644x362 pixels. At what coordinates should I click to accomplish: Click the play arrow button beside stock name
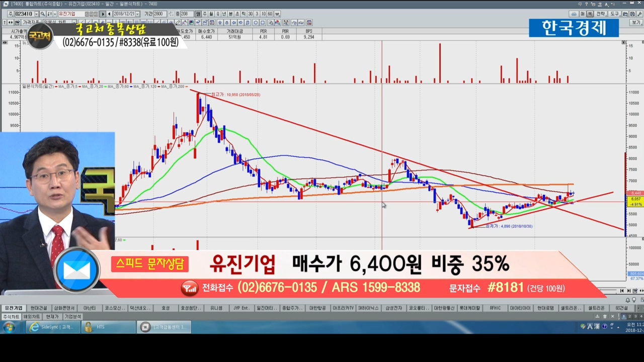click(103, 14)
